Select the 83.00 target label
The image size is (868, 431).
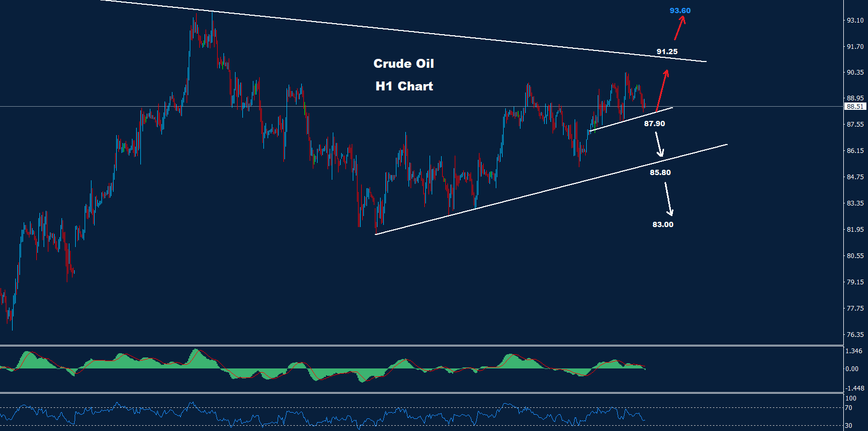coord(662,224)
